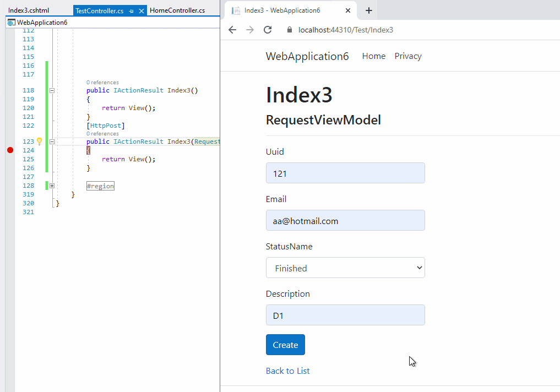Refresh the Index3 page in the browser

268,30
